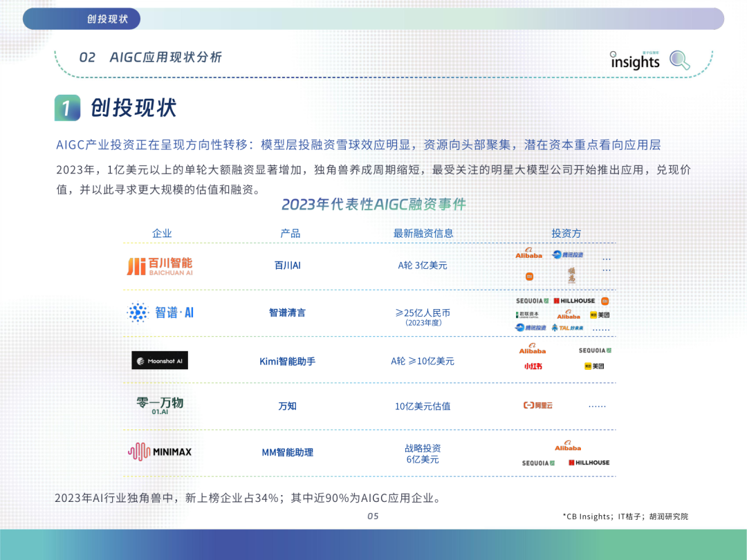This screenshot has height=560, width=747.
Task: Click Shunwei logo in Baichuan row
Action: (572, 275)
